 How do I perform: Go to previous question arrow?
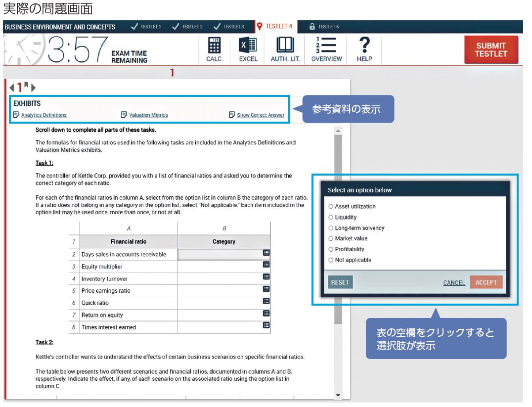point(11,88)
